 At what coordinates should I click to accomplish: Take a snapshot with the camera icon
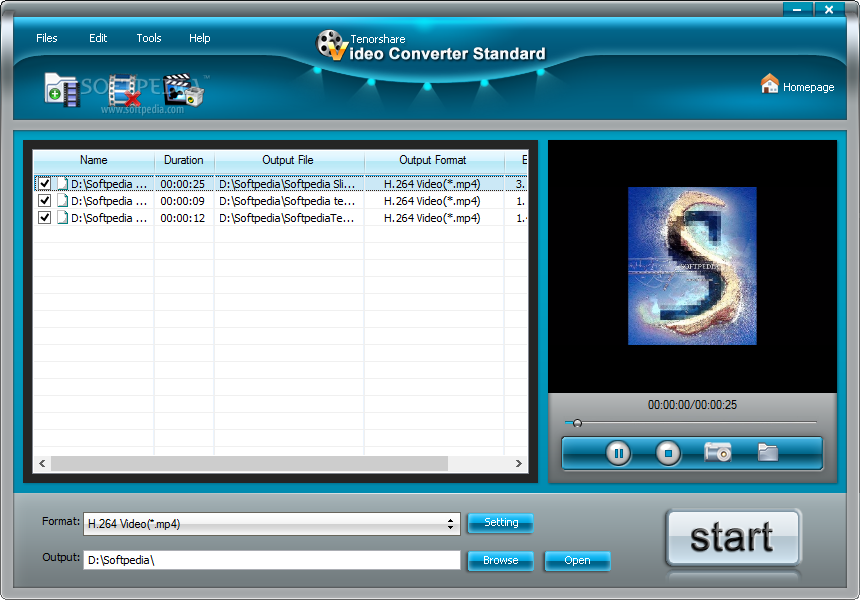click(717, 452)
